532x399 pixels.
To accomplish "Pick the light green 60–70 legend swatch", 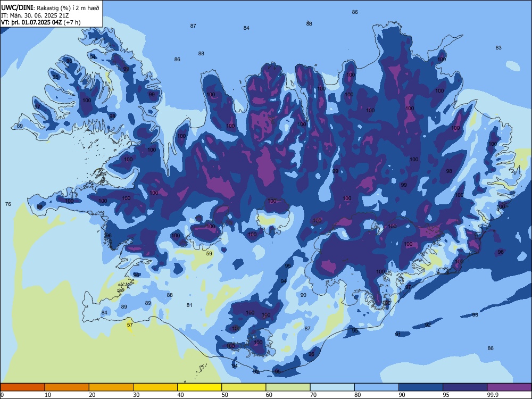I will click(x=288, y=387).
